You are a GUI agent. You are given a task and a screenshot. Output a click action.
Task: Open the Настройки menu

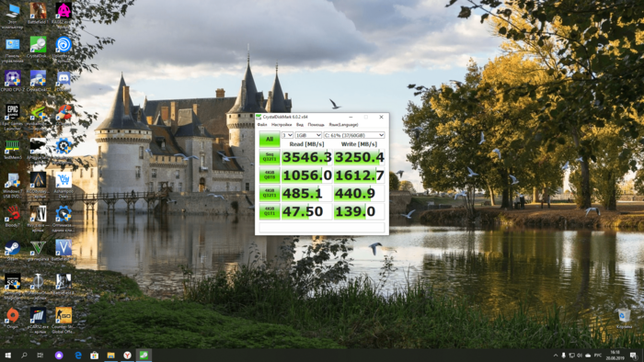pos(282,125)
